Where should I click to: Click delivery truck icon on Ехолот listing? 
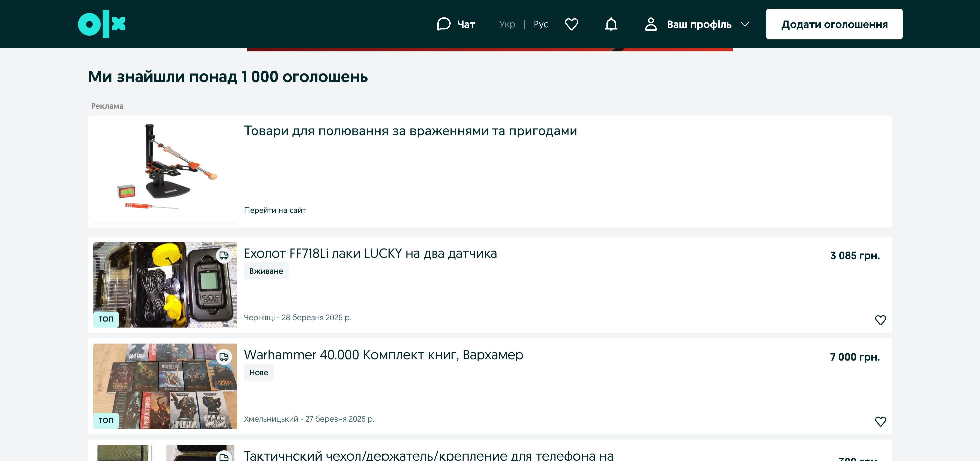point(224,255)
